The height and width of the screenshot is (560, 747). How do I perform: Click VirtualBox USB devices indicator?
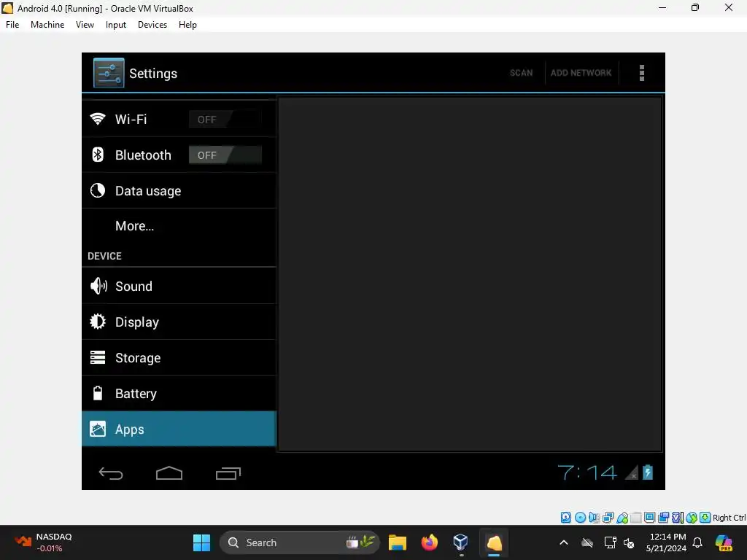[x=622, y=518]
